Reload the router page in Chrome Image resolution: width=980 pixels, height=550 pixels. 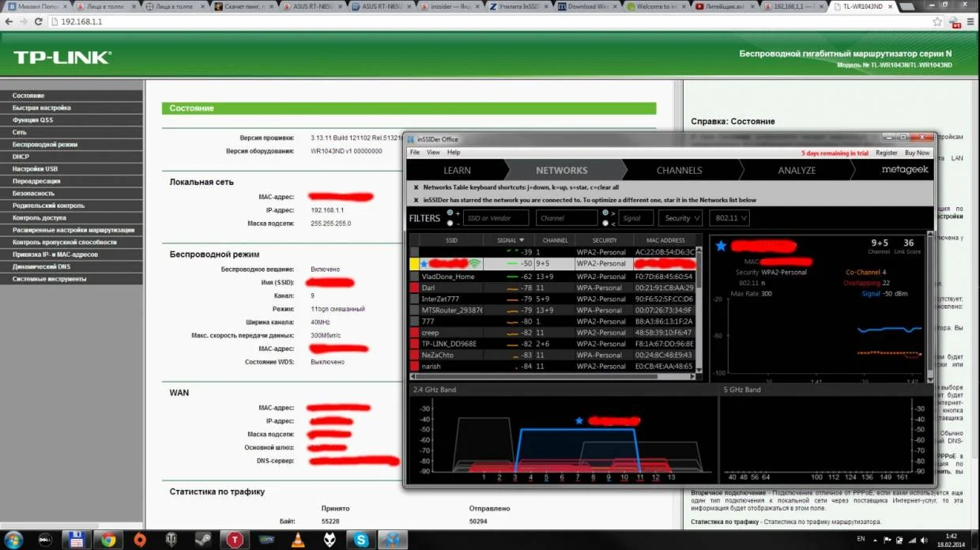click(39, 22)
